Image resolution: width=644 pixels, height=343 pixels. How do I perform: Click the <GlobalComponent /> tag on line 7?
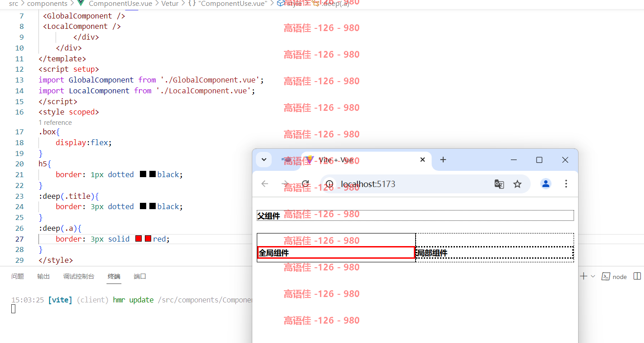[x=84, y=16]
